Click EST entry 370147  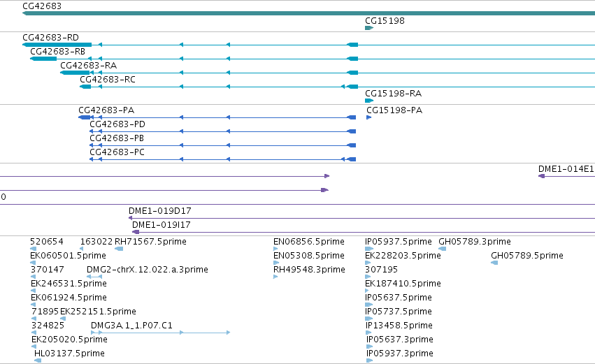point(48,270)
